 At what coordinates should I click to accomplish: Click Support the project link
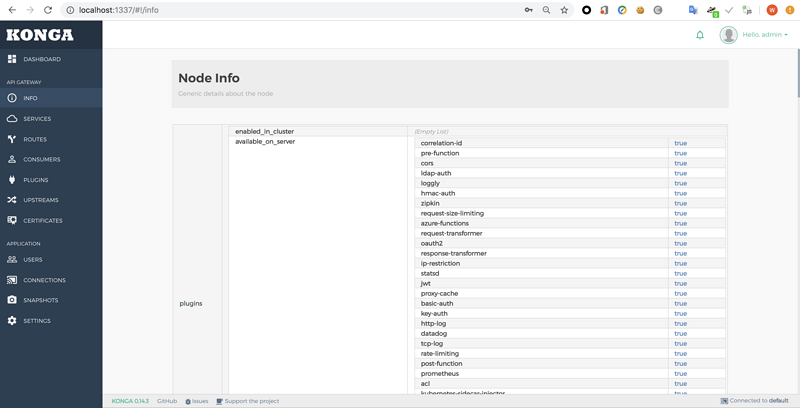250,401
